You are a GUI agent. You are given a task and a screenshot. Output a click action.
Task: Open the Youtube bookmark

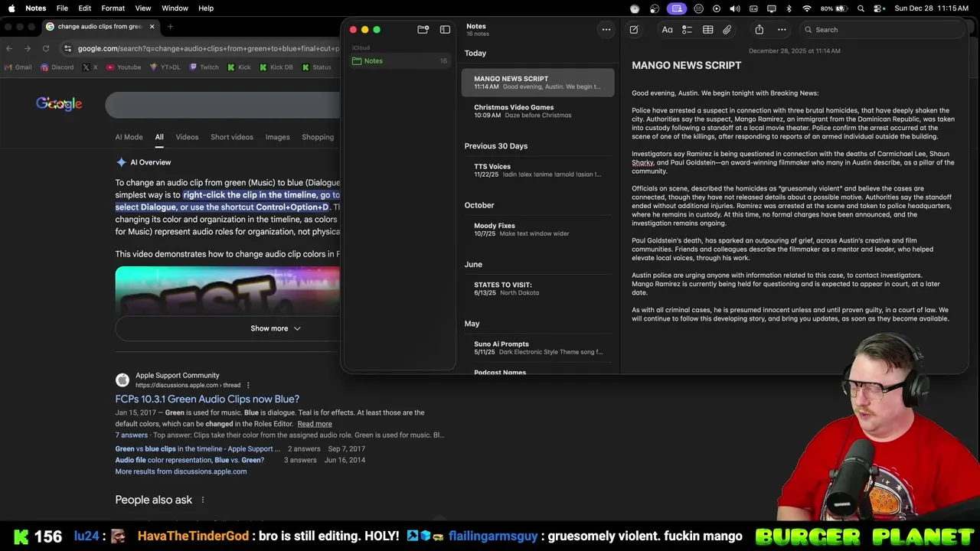[124, 67]
